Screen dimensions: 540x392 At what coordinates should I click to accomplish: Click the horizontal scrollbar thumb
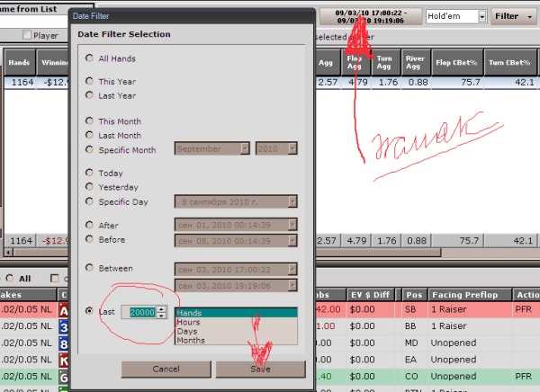(x=228, y=253)
